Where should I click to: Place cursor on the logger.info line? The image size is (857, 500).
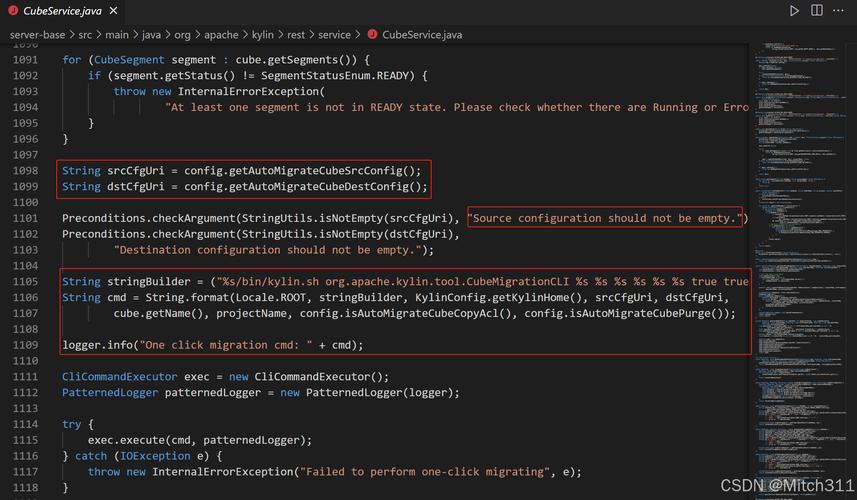tap(212, 345)
